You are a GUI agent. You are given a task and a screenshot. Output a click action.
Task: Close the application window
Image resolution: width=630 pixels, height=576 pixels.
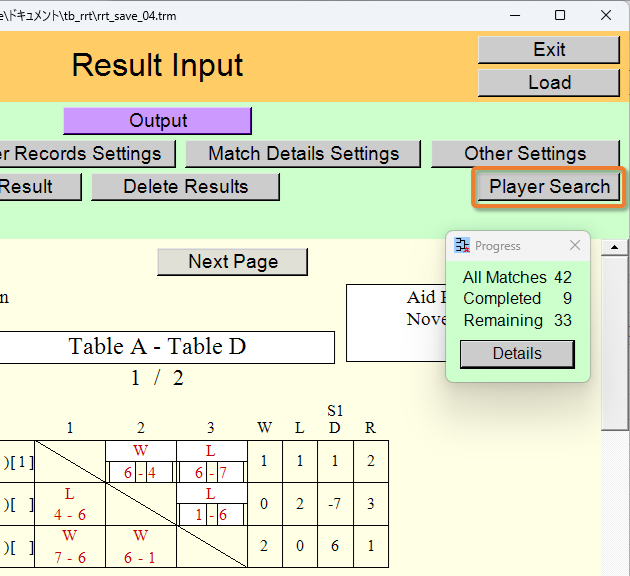tap(605, 16)
